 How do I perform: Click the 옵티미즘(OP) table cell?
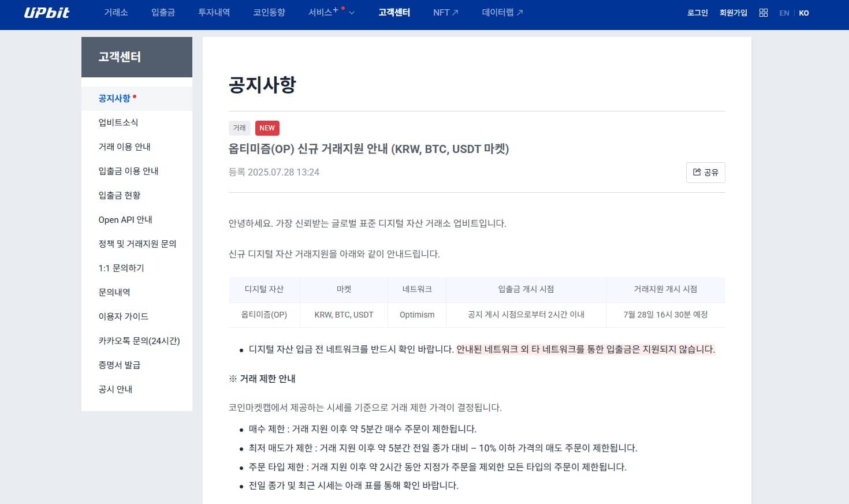[264, 315]
